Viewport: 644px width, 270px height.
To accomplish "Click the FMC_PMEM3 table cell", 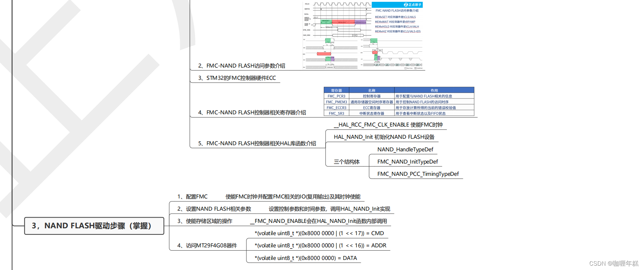I will click(x=336, y=102).
